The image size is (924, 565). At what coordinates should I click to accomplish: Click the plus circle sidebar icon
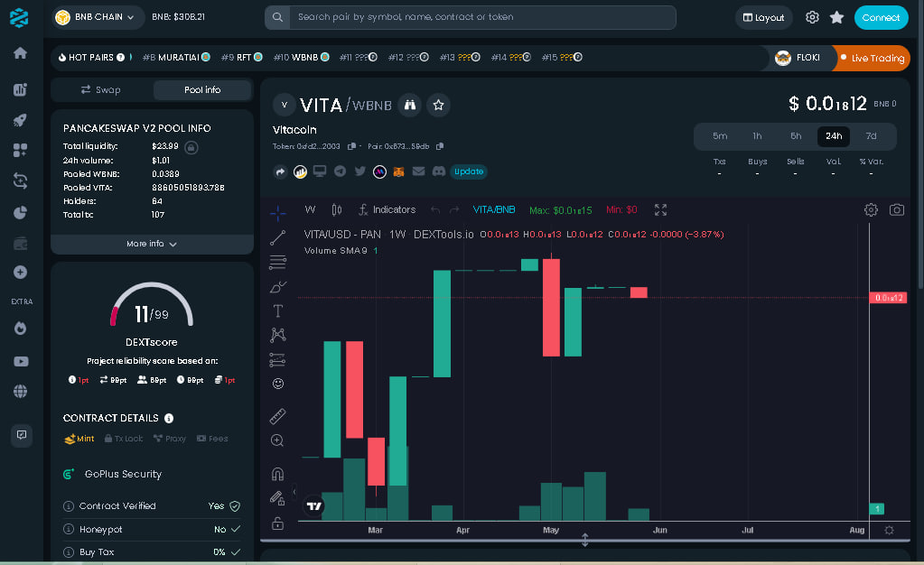(20, 273)
